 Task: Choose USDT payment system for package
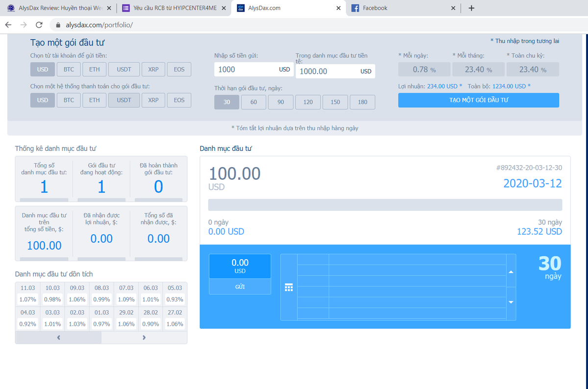[x=124, y=100]
